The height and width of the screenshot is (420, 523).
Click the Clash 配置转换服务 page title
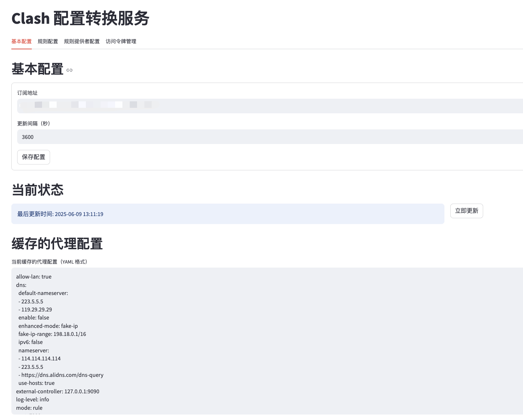[x=80, y=19]
